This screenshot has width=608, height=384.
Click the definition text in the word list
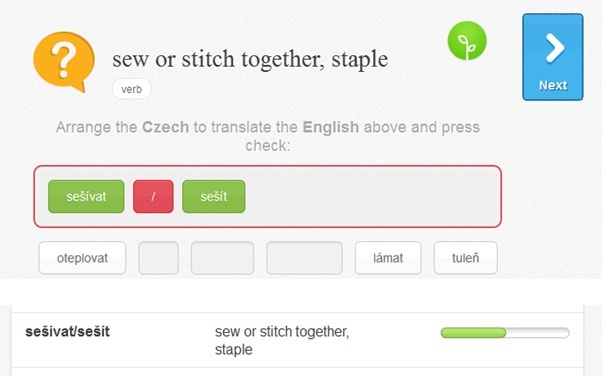pos(282,341)
